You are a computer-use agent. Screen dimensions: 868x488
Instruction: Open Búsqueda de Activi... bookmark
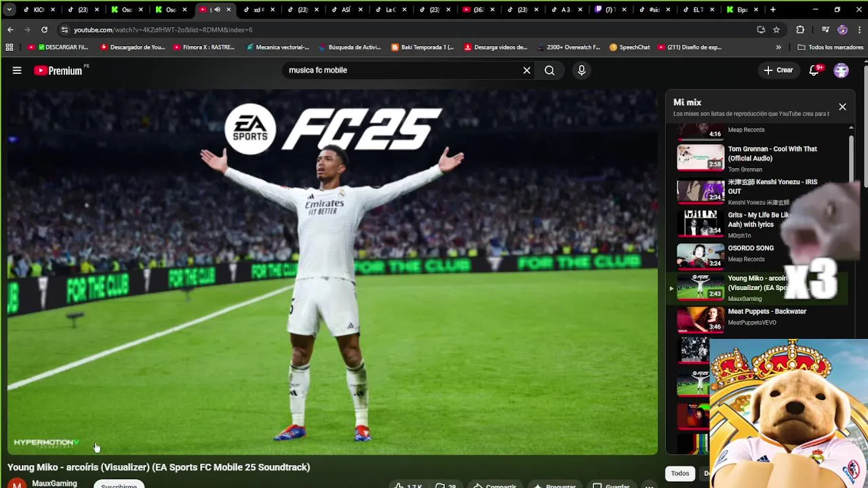pos(349,47)
